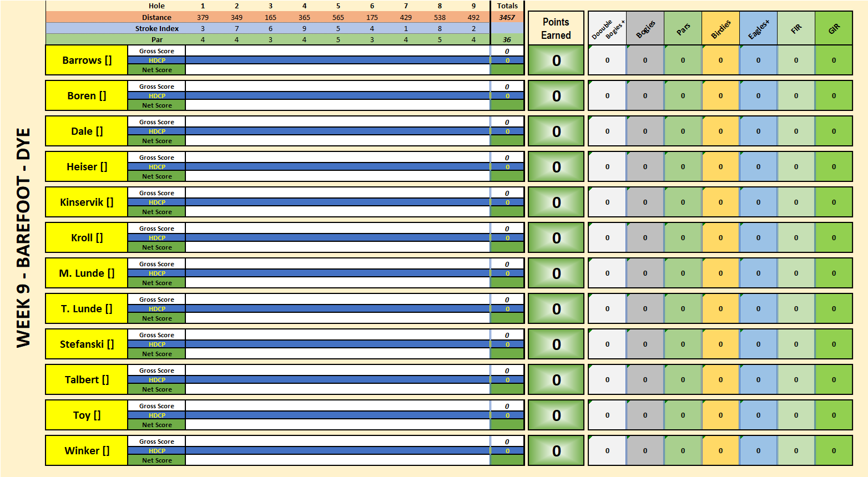868x477 pixels.
Task: Click Kroll's Gross Score entry row
Action: click(x=337, y=229)
